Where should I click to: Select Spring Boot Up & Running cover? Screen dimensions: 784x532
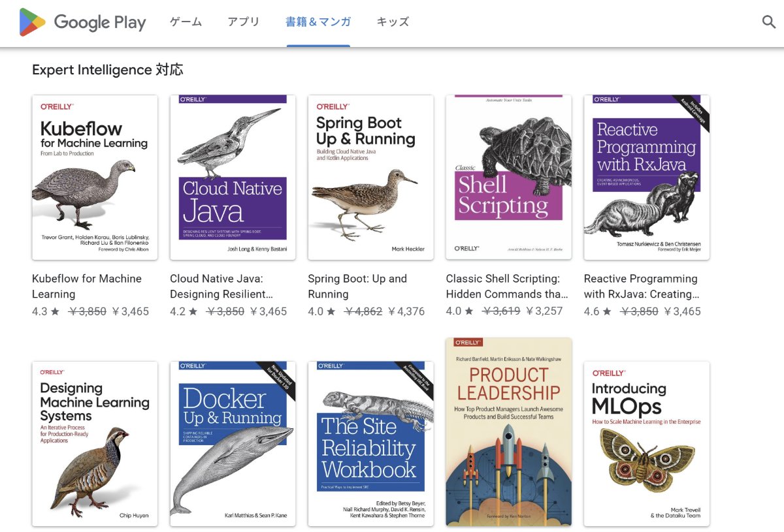pyautogui.click(x=370, y=178)
